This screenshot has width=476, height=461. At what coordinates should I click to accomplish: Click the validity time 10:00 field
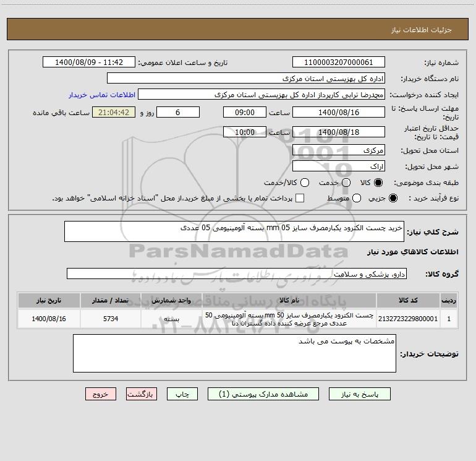tap(245, 132)
